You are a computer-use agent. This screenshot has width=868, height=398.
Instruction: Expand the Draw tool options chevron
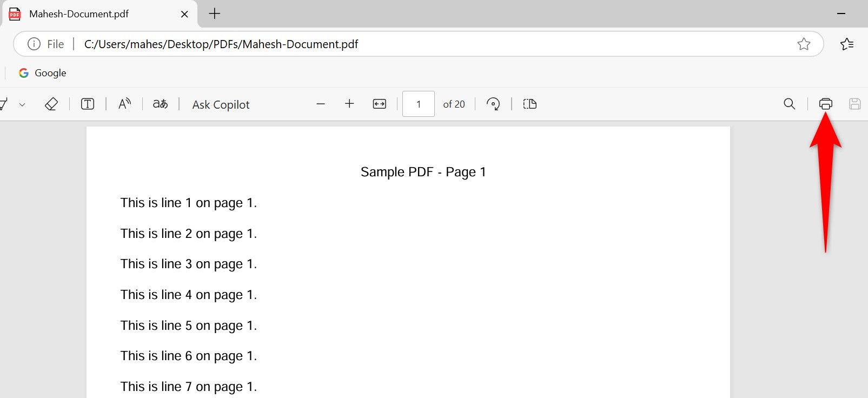coord(22,104)
